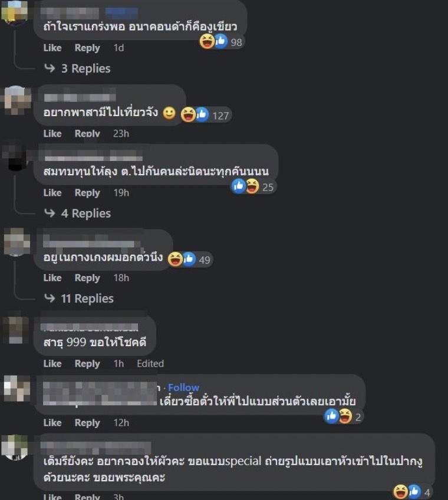Open the reactions badge showing 2
This screenshot has width=448, height=500.
[344, 416]
